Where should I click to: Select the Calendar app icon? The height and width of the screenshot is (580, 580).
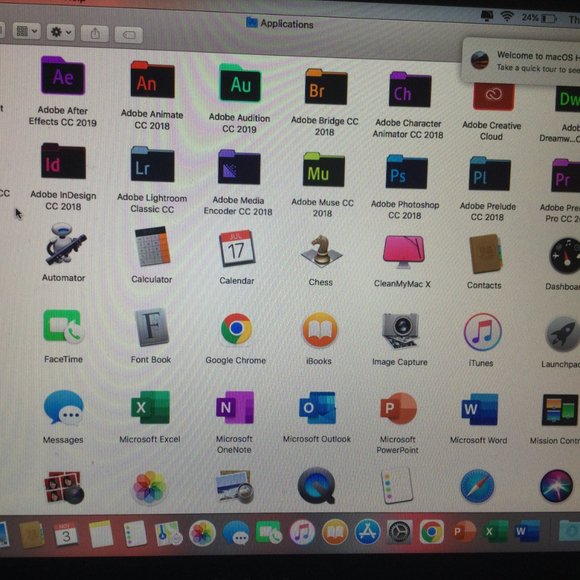[237, 249]
